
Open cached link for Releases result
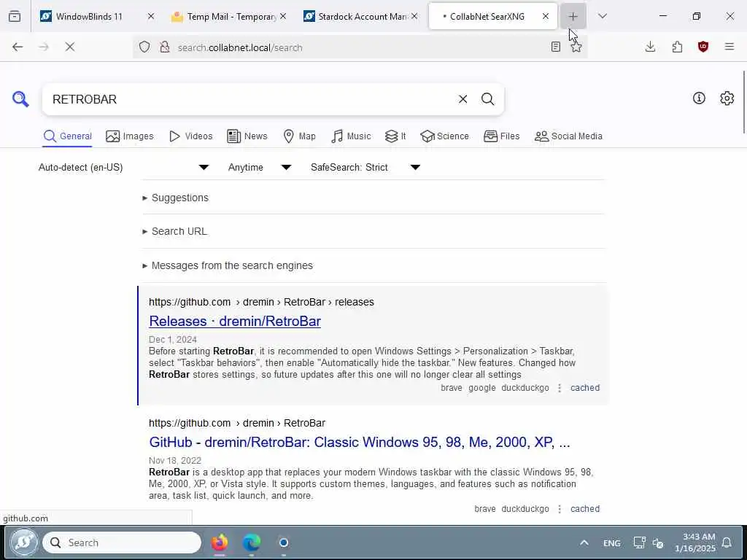click(585, 388)
